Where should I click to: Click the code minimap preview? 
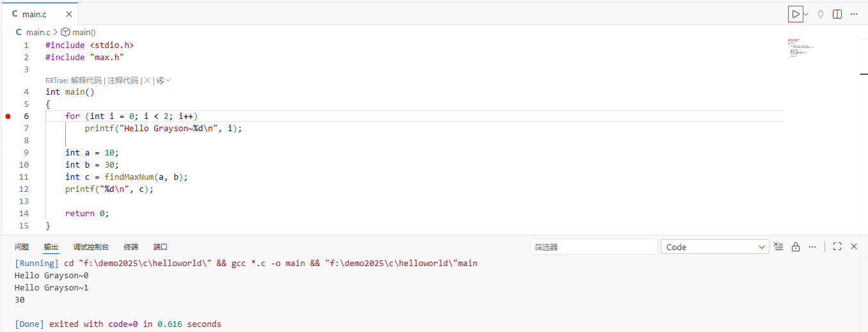(800, 48)
